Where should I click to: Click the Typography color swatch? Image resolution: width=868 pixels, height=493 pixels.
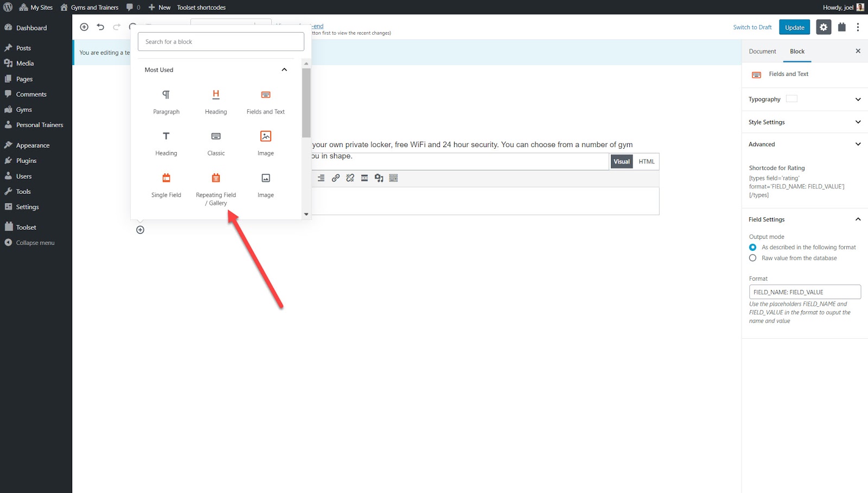[792, 99]
